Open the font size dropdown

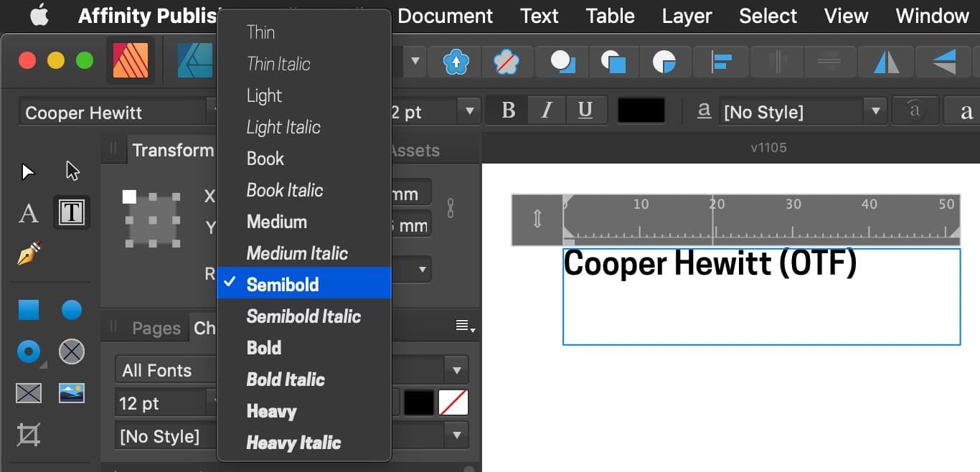pos(470,111)
